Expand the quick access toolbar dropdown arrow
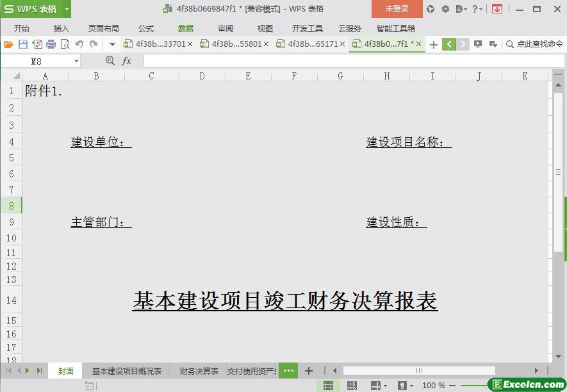 [113, 44]
